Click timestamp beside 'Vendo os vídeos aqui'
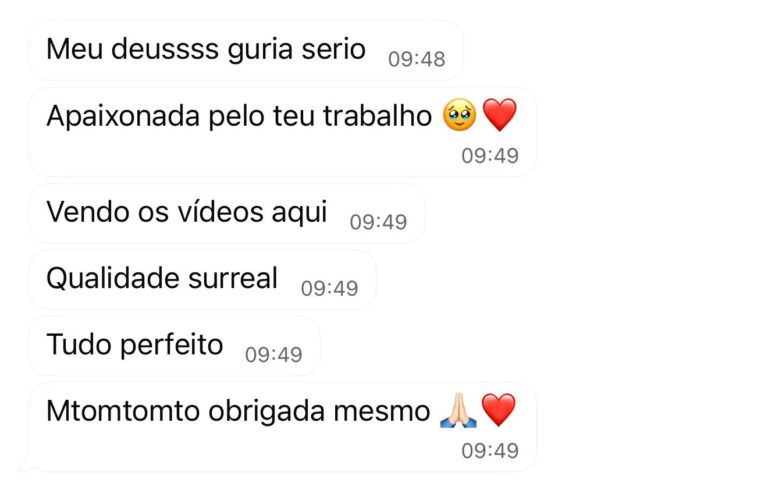This screenshot has height=490, width=768. point(378,222)
